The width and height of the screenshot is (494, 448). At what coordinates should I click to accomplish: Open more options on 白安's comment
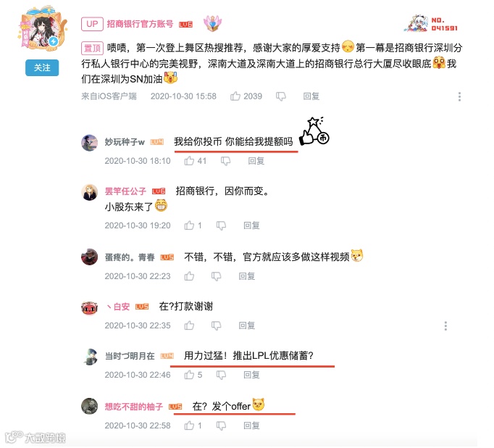click(x=445, y=325)
